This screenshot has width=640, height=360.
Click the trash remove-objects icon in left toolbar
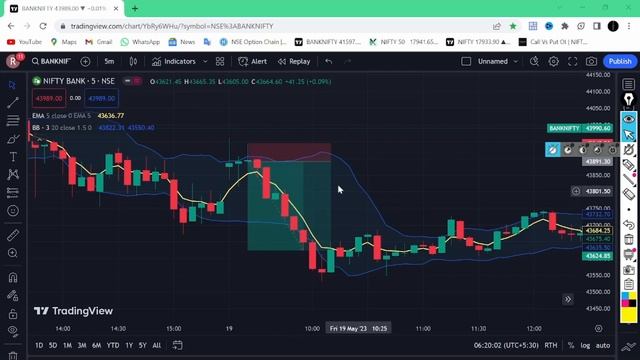point(13,356)
